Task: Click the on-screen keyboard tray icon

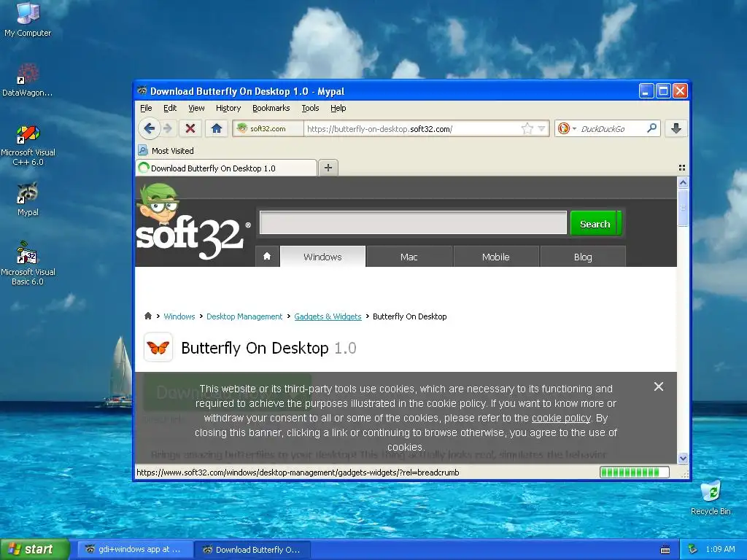Action: [x=665, y=550]
